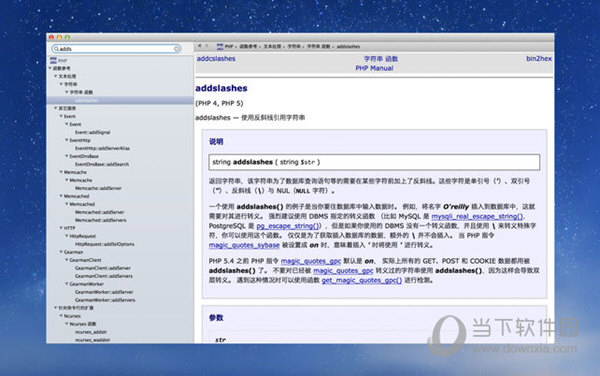Screen dimensions: 600x376
Task: Open the magic_quotes_sybase link
Action: 244,245
